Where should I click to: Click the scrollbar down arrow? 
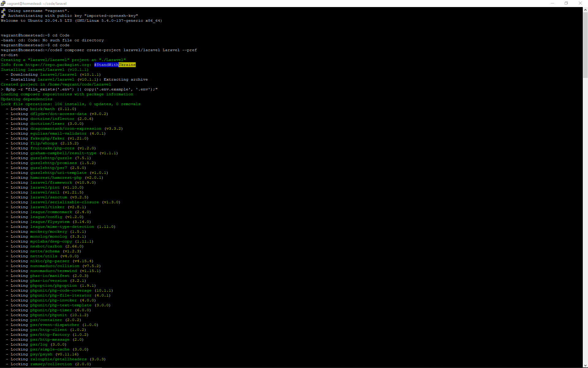coord(585,365)
